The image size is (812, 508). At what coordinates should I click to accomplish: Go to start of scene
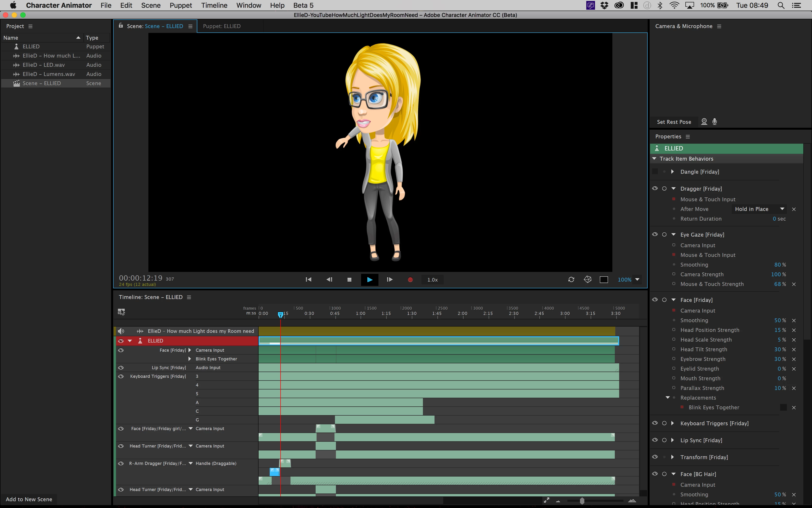point(308,280)
